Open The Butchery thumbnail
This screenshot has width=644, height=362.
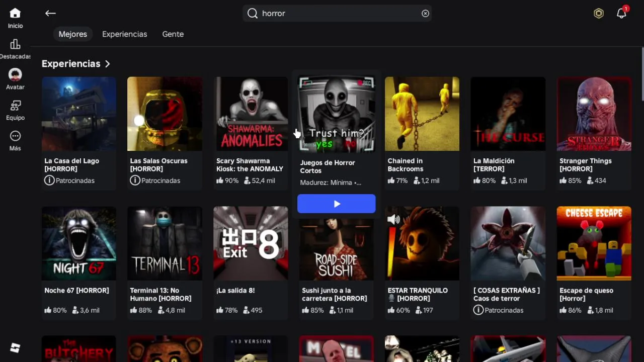point(79,349)
